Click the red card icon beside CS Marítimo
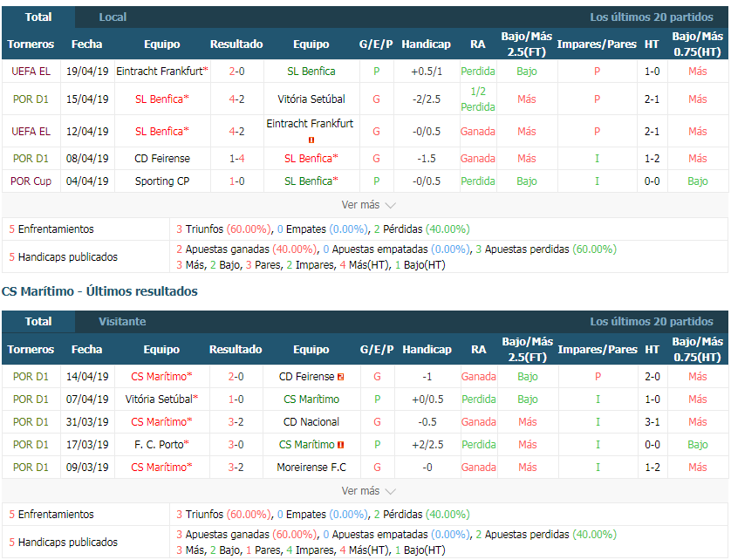 [x=341, y=445]
